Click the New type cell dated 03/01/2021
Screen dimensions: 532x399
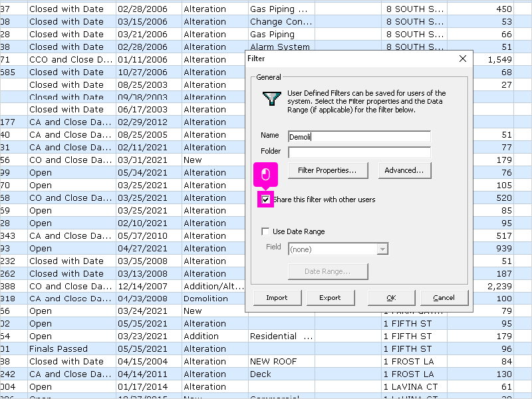pyautogui.click(x=215, y=160)
